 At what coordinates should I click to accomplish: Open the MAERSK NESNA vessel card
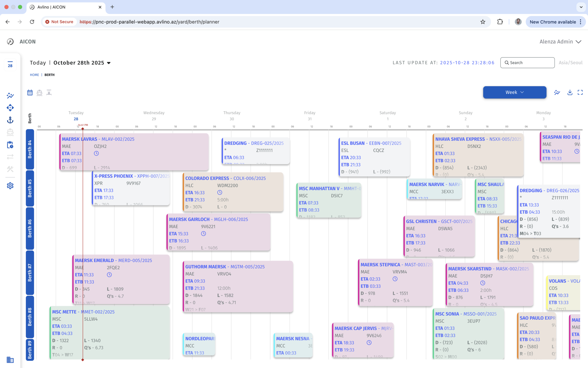click(x=293, y=345)
